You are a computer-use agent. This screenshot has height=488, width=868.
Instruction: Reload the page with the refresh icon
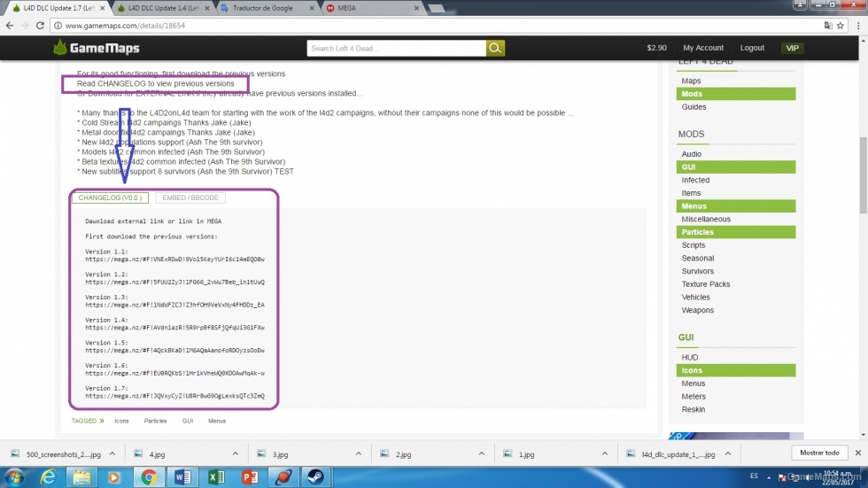pos(40,26)
